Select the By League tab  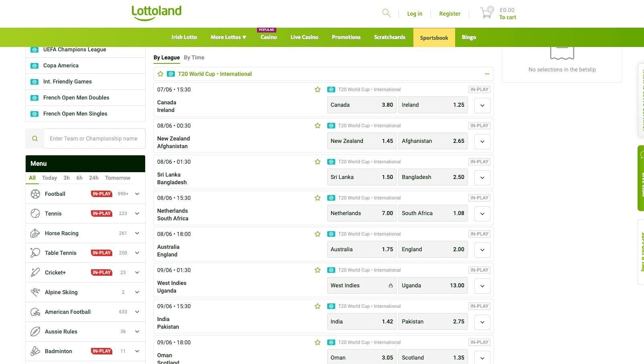(166, 57)
